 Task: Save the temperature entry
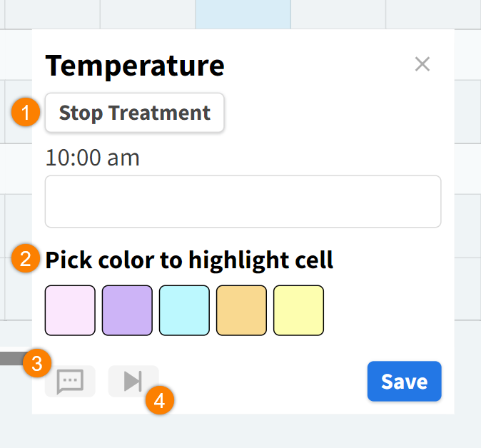[404, 382]
